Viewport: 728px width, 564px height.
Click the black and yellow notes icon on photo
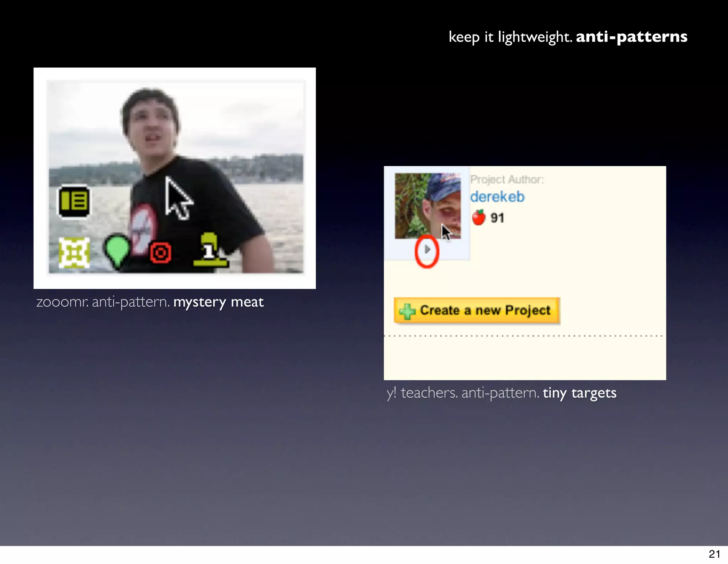[74, 202]
